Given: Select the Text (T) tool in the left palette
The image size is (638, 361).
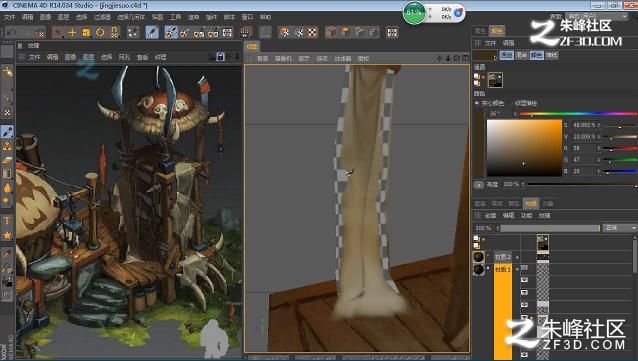Looking at the screenshot, I should point(7,221).
